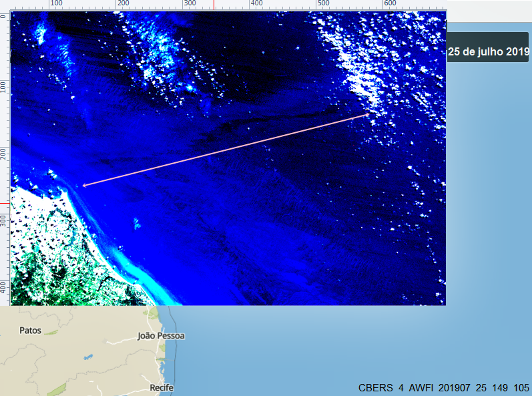The width and height of the screenshot is (532, 396).
Task: Click the 200 tick on the horizontal ruler
Action: pyautogui.click(x=123, y=3)
